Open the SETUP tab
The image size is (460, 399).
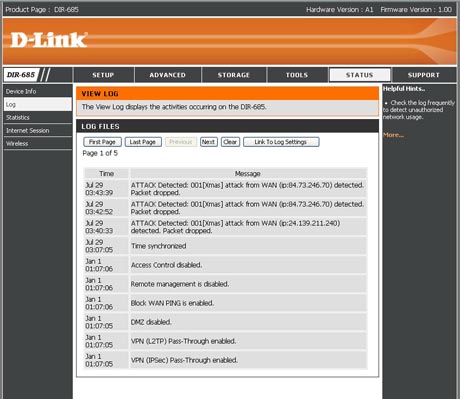(x=103, y=75)
